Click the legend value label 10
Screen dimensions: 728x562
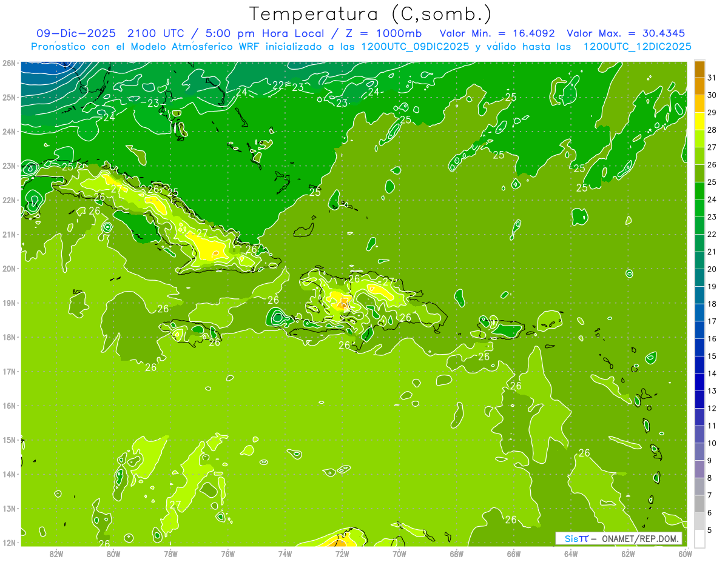[712, 443]
